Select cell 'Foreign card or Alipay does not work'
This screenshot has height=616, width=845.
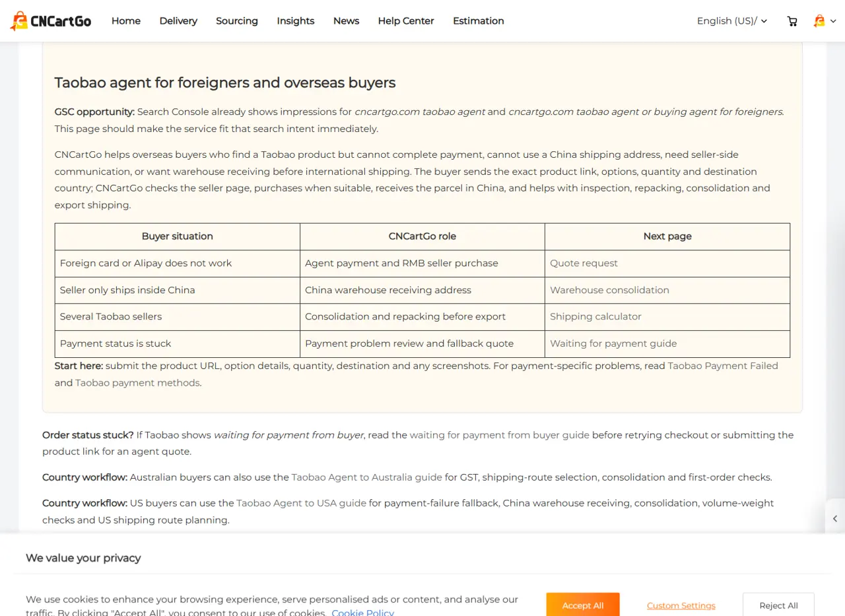[178, 263]
